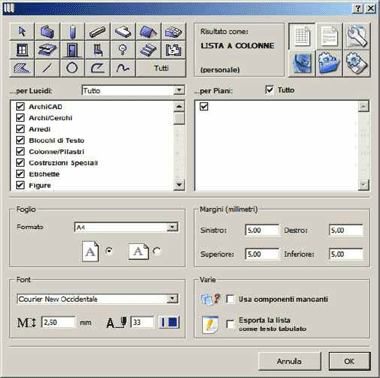The height and width of the screenshot is (378, 380).
Task: Enable Usa componenti mancanti
Action: click(x=230, y=299)
